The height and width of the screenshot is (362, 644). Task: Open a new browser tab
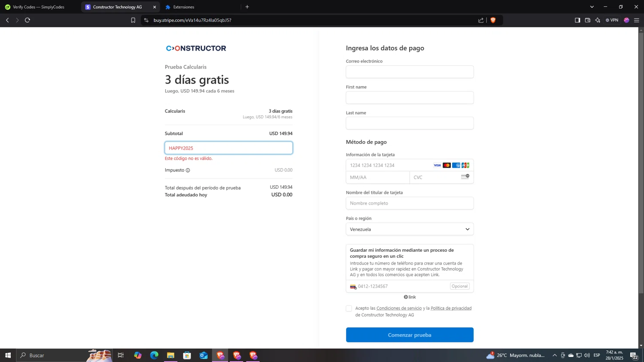[247, 7]
